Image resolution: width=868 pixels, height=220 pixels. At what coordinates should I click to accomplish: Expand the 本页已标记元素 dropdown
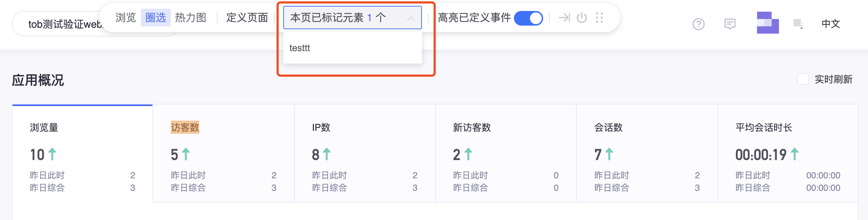coord(352,18)
